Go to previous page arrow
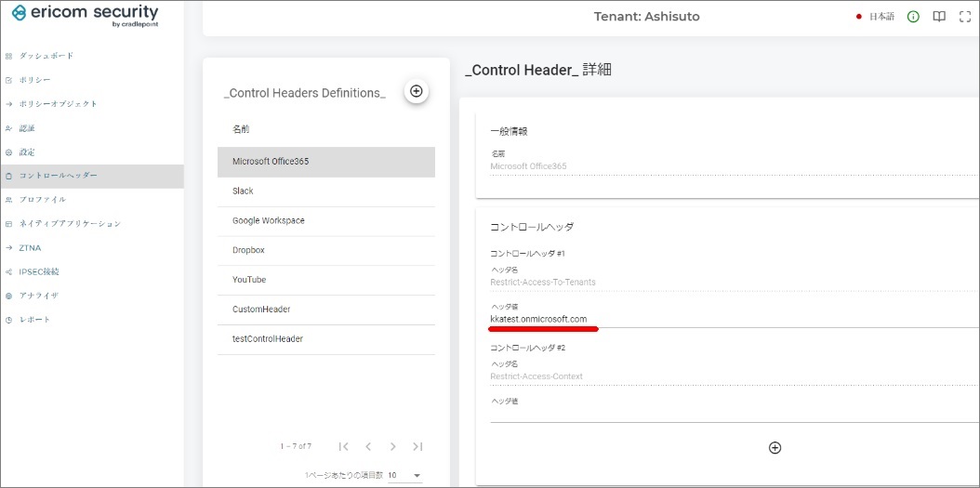 [368, 447]
